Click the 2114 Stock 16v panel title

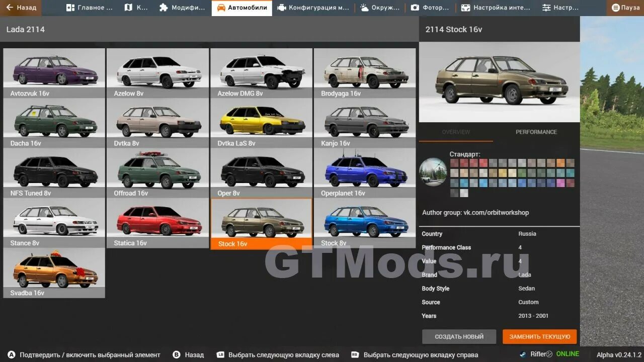[x=453, y=29]
